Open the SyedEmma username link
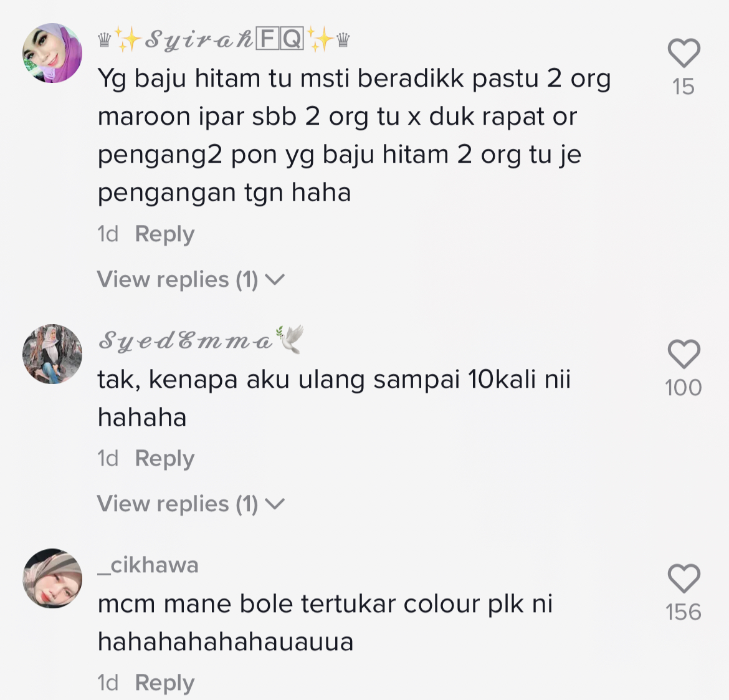 pos(201,340)
